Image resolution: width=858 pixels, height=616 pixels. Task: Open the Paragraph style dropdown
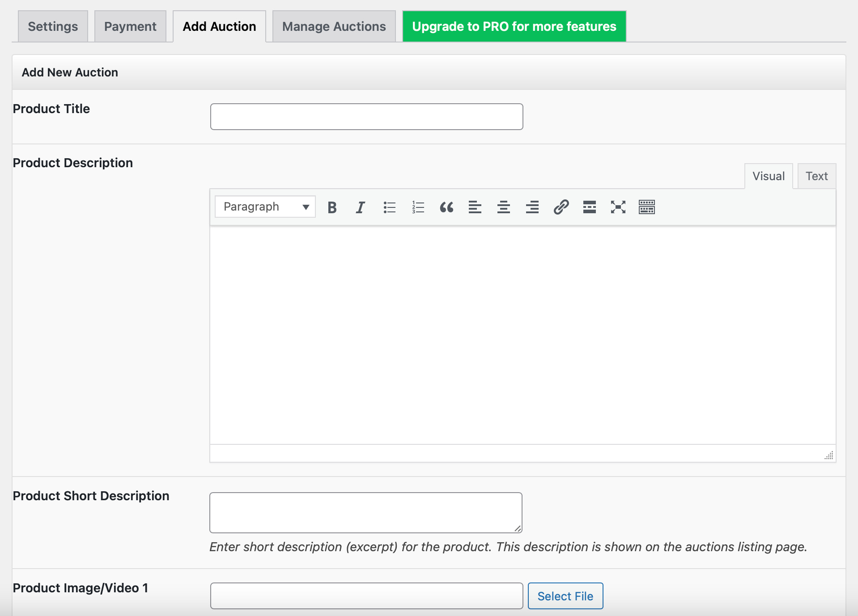coord(264,207)
